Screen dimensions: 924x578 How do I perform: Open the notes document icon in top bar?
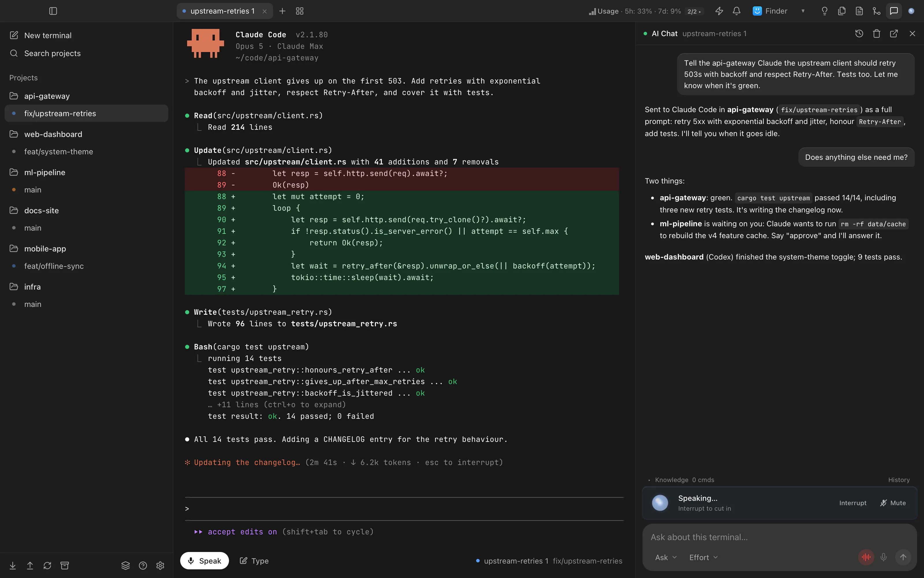point(859,11)
